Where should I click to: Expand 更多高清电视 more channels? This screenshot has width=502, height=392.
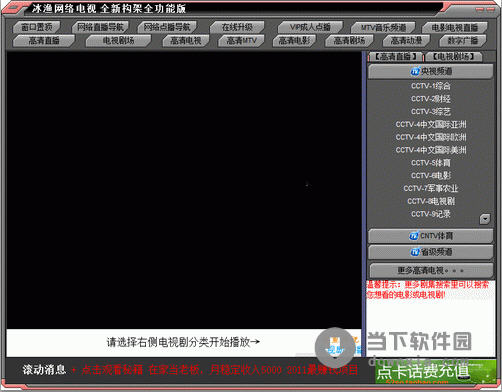[x=431, y=270]
